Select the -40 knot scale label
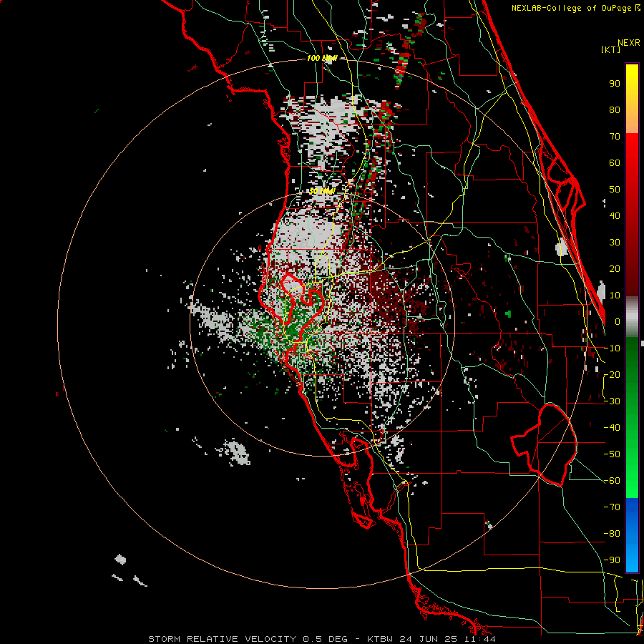This screenshot has height=644, width=644. (x=612, y=428)
